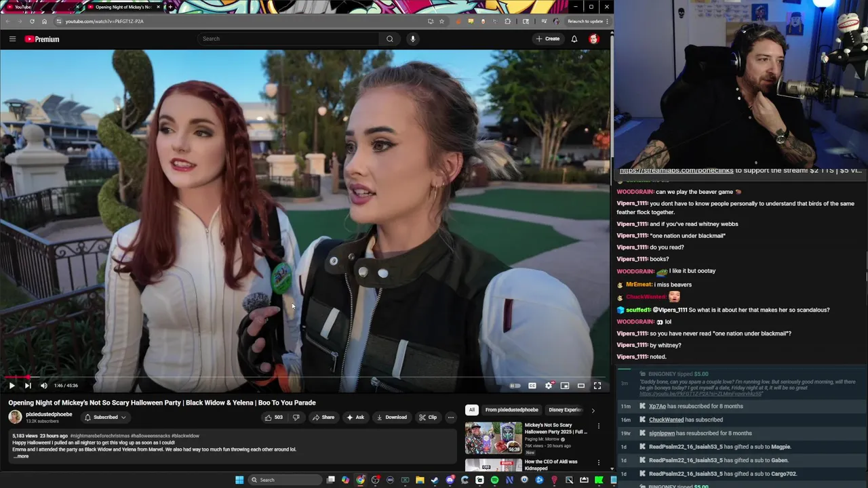The width and height of the screenshot is (868, 488).
Task: Open options for Mickey's Halloween Party suggestion
Action: [598, 426]
